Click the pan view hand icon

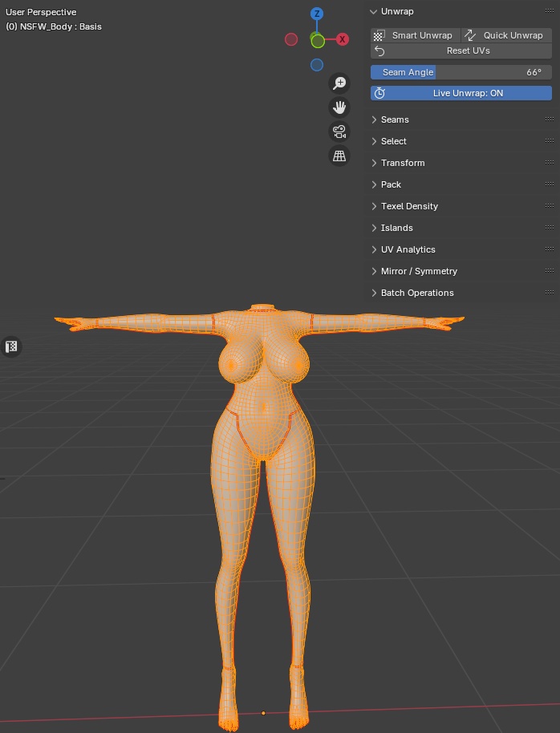point(339,107)
